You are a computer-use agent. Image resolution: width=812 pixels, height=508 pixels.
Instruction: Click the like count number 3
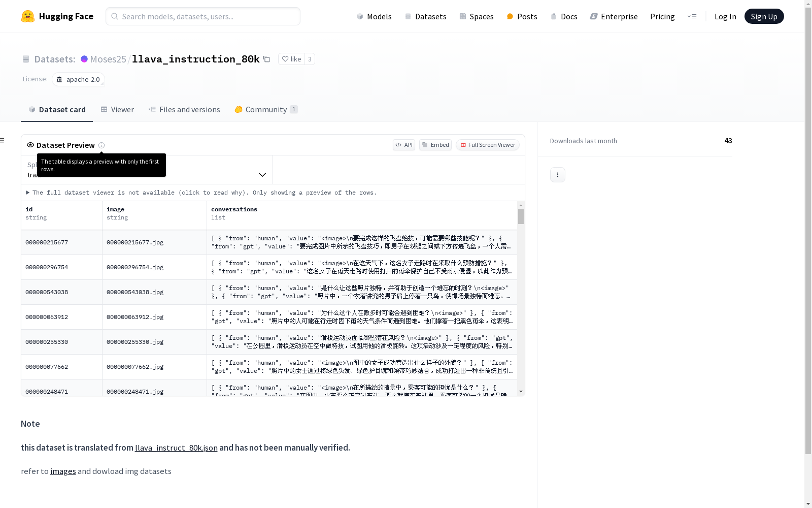pyautogui.click(x=310, y=59)
